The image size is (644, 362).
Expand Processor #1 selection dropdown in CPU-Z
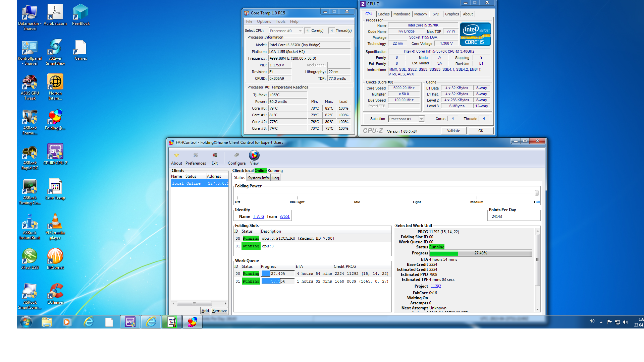(x=406, y=119)
